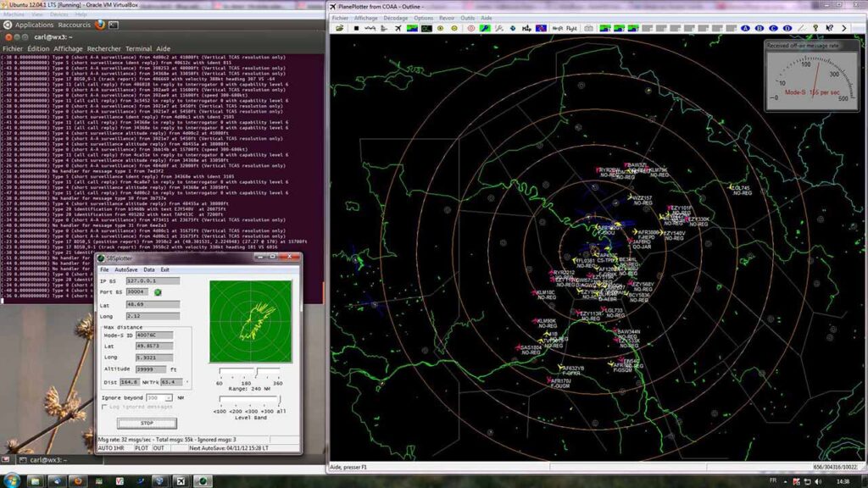868x488 pixels.
Task: Click the question mark help icon in toolbar
Action: 815,28
